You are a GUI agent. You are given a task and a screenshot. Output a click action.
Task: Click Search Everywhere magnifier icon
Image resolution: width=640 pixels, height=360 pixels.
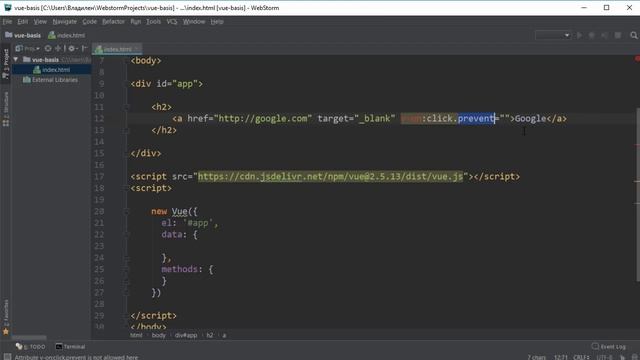pos(633,36)
